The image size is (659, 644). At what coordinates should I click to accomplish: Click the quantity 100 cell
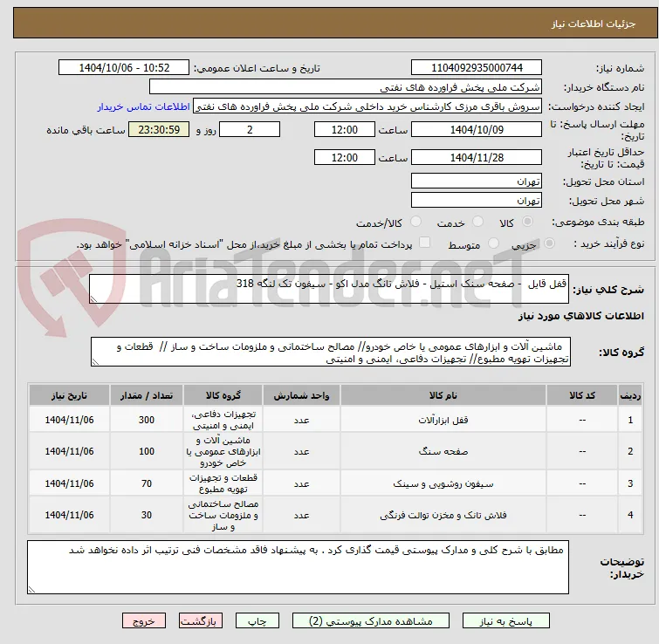[147, 451]
